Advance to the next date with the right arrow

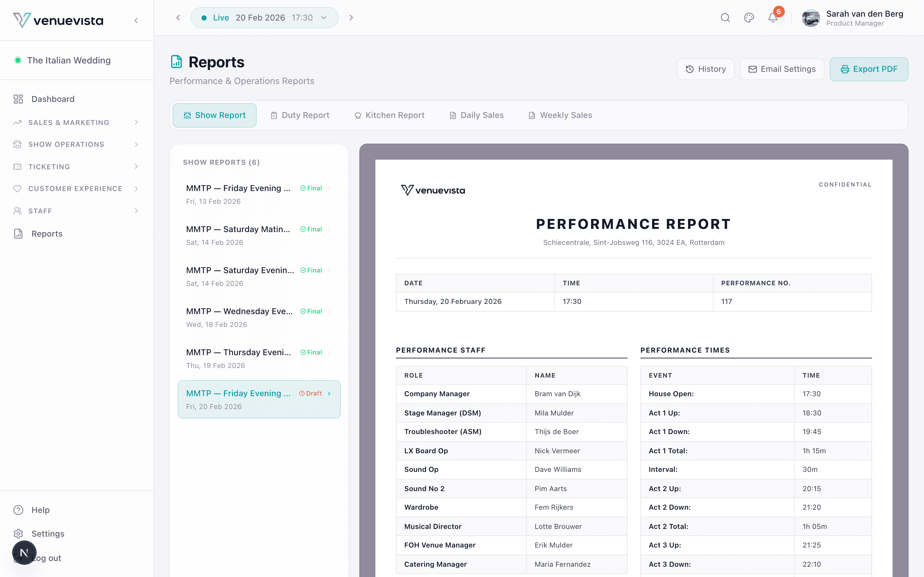pyautogui.click(x=351, y=18)
